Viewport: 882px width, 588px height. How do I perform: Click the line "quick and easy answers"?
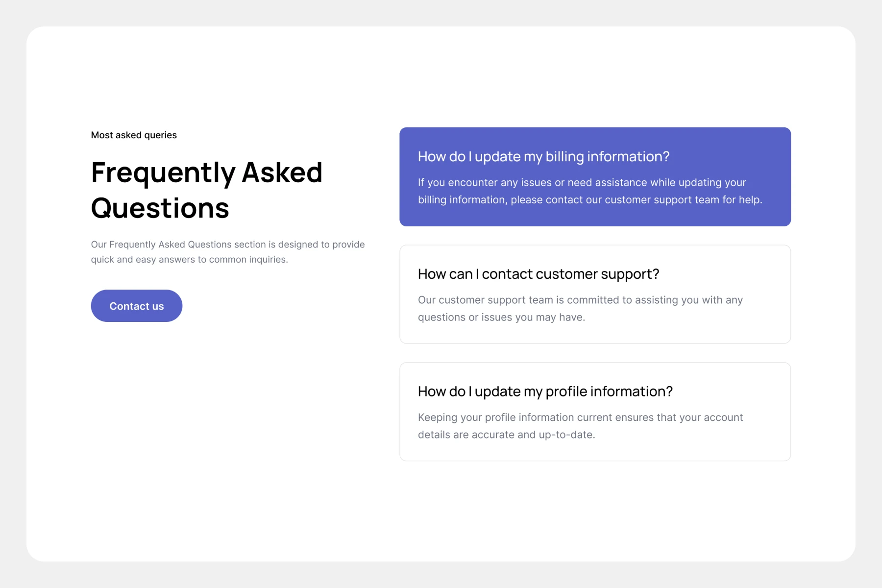pos(189,260)
